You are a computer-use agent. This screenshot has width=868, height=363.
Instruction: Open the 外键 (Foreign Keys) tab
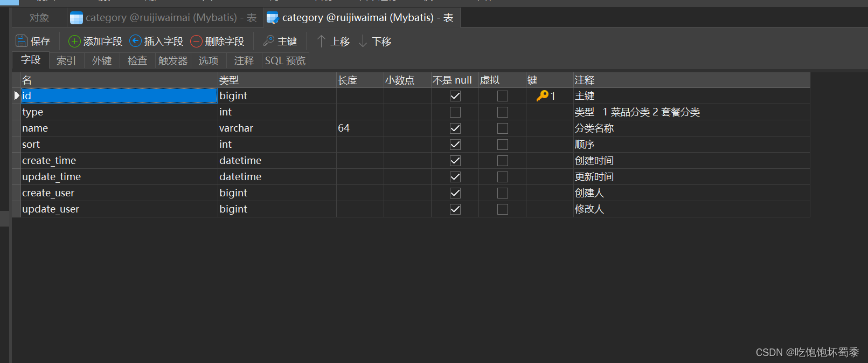102,60
